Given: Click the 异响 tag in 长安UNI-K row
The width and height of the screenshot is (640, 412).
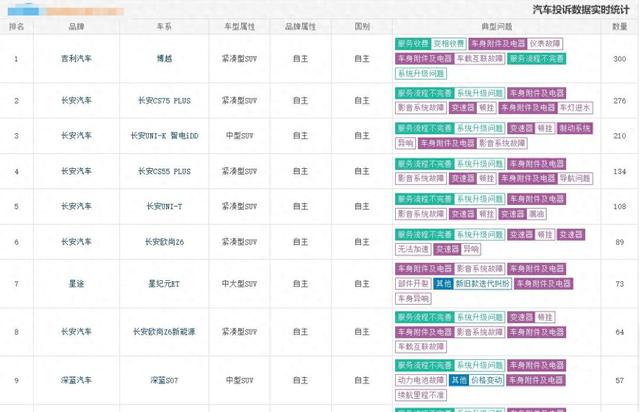Looking at the screenshot, I should click(x=405, y=143).
